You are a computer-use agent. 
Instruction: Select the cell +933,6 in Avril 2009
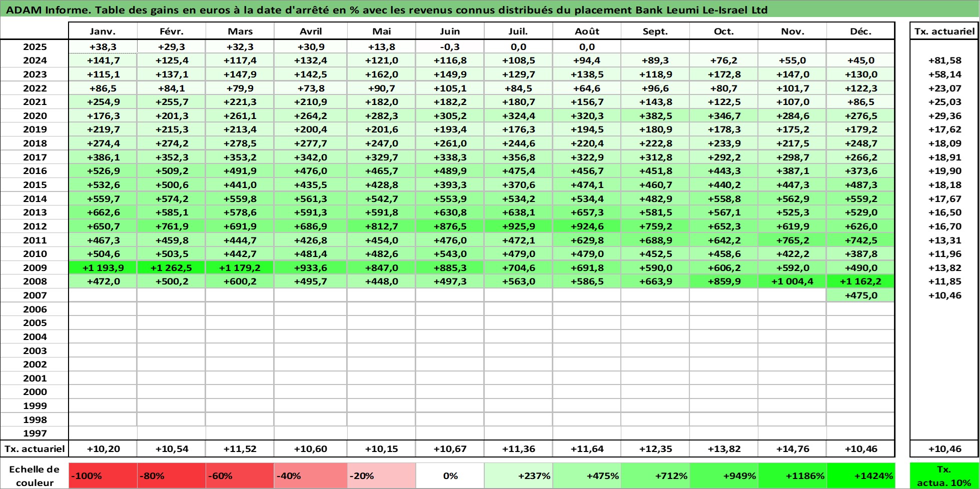[311, 267]
